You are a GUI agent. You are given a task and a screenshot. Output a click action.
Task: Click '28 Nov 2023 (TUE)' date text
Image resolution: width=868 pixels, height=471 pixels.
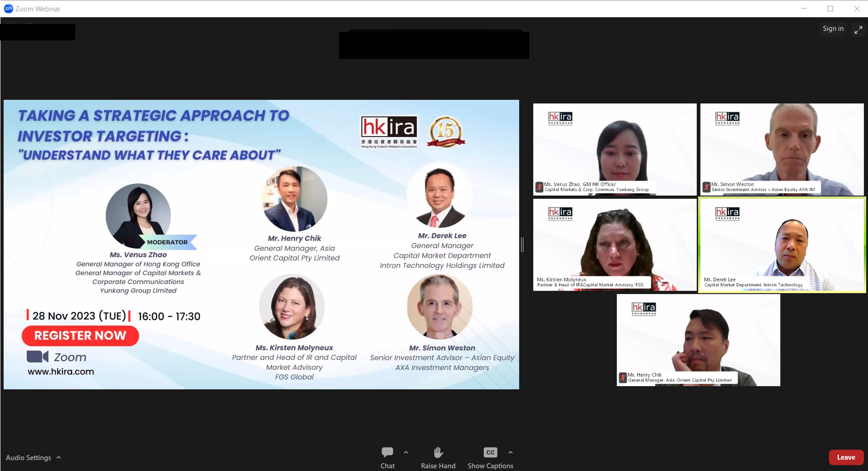tap(79, 316)
